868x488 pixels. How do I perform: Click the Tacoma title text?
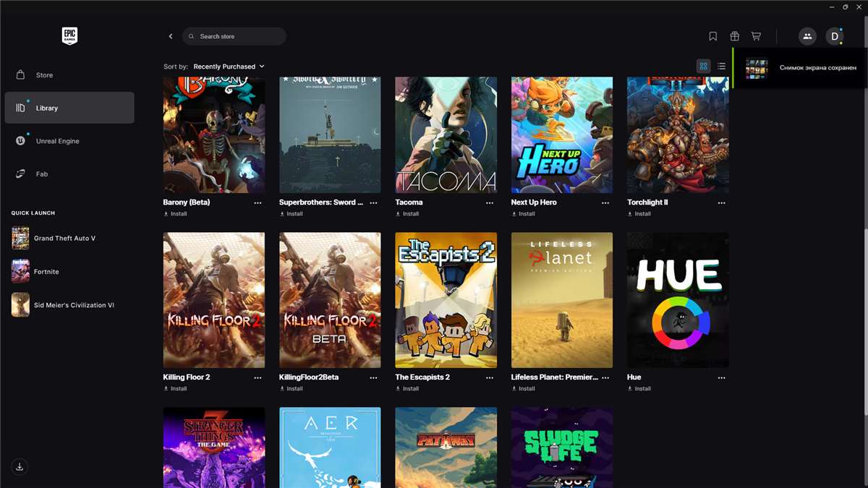[409, 202]
